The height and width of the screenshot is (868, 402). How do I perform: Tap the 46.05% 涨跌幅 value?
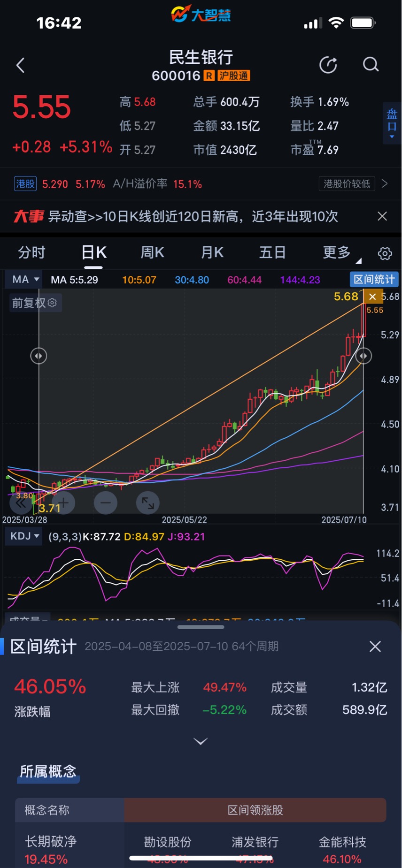50,686
